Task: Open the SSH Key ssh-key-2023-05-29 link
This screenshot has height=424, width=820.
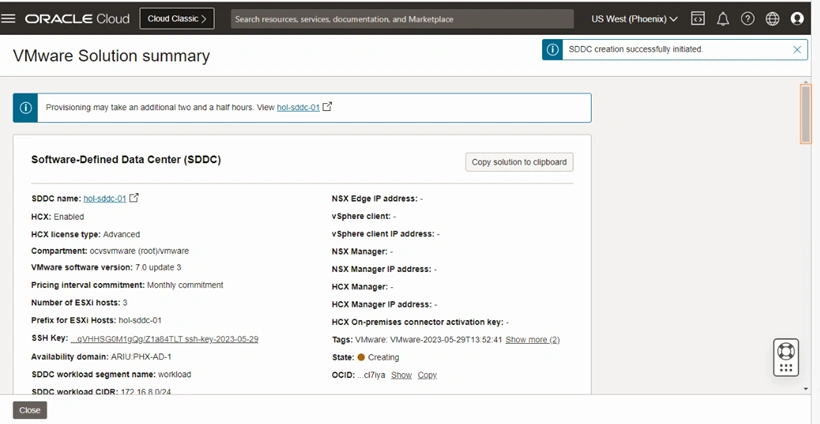Action: 164,339
